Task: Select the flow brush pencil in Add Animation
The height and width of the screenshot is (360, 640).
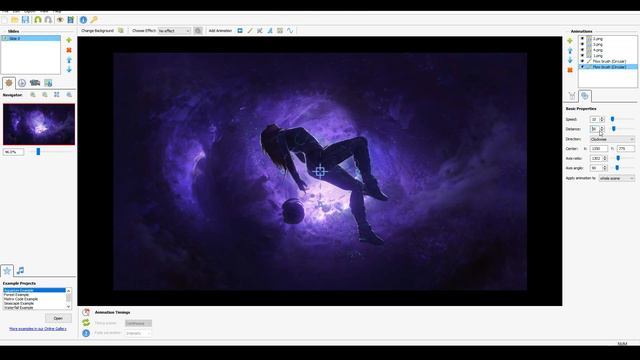Action: [x=250, y=31]
